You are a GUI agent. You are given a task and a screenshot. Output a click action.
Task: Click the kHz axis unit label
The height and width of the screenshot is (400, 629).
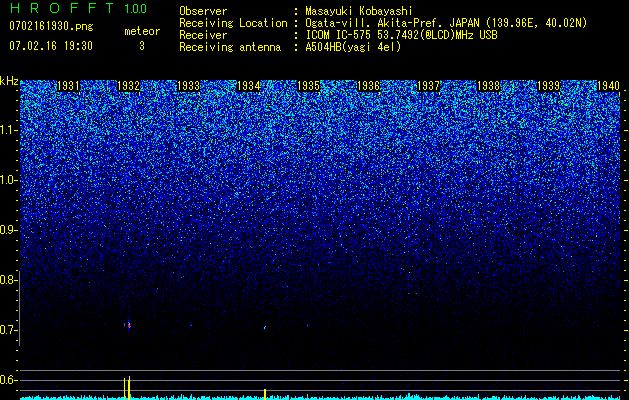coord(9,81)
